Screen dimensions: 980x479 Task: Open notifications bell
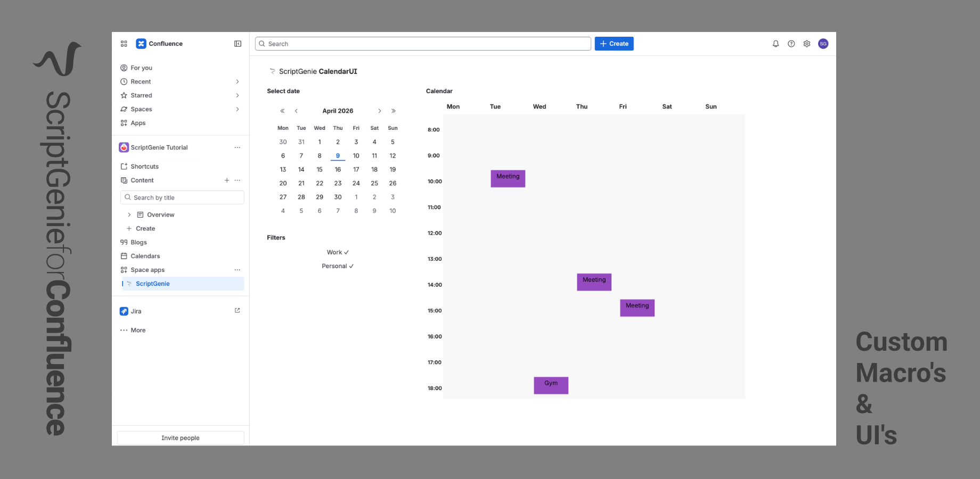pyautogui.click(x=775, y=44)
